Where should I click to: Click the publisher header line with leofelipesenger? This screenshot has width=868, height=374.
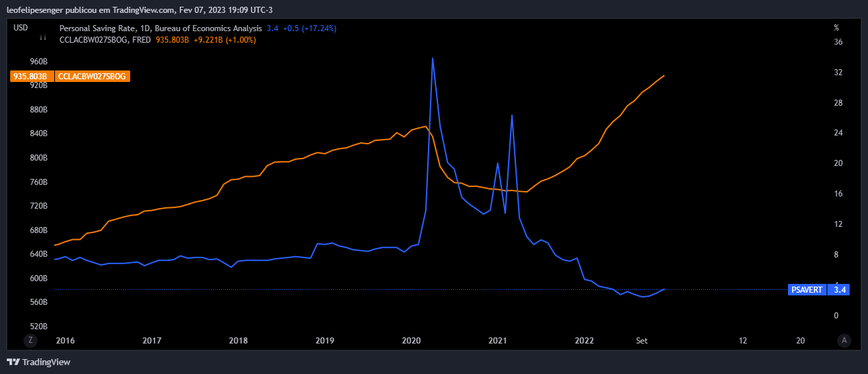(139, 9)
